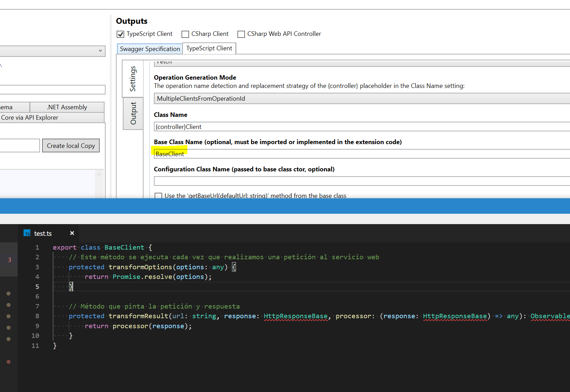The width and height of the screenshot is (570, 392).
Task: Enable the CSharp Client output
Action: [x=185, y=34]
